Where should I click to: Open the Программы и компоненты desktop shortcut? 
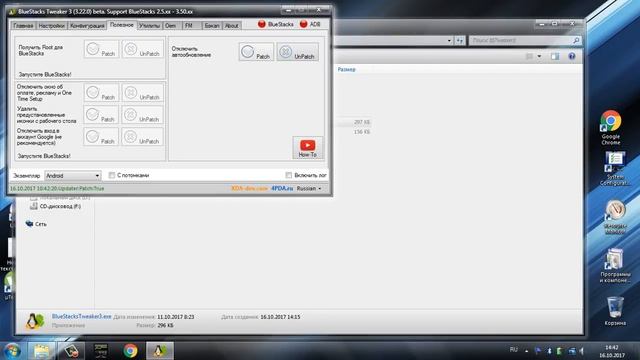pos(615,265)
